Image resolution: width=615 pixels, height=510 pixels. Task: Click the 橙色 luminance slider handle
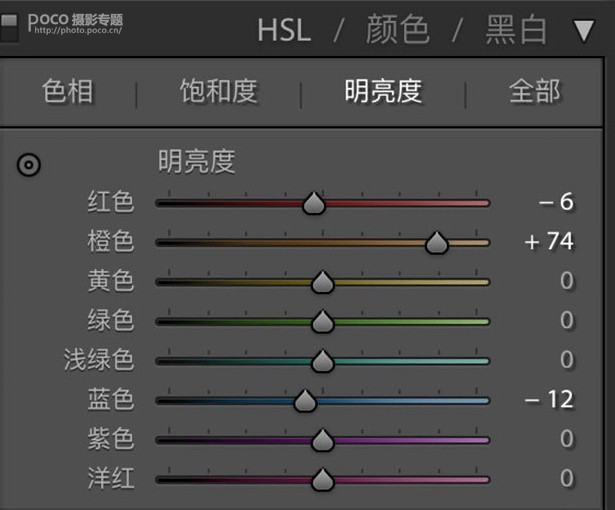437,243
